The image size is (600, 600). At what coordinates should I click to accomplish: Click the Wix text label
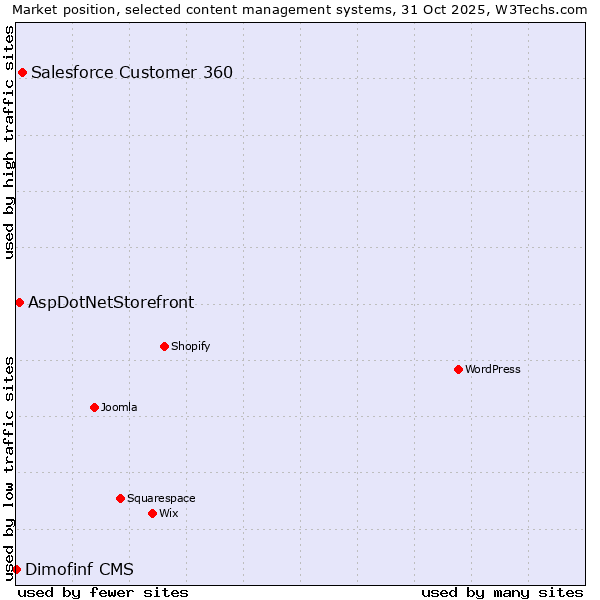(168, 513)
